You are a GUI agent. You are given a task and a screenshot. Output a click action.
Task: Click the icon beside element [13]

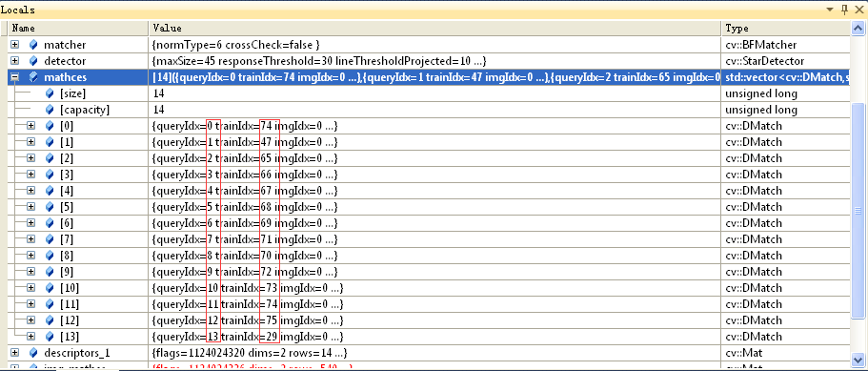50,336
